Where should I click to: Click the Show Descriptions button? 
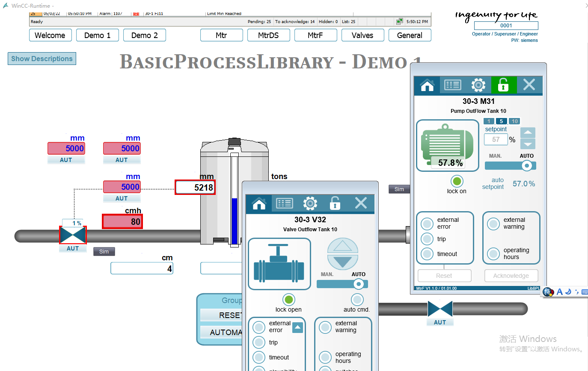click(42, 59)
